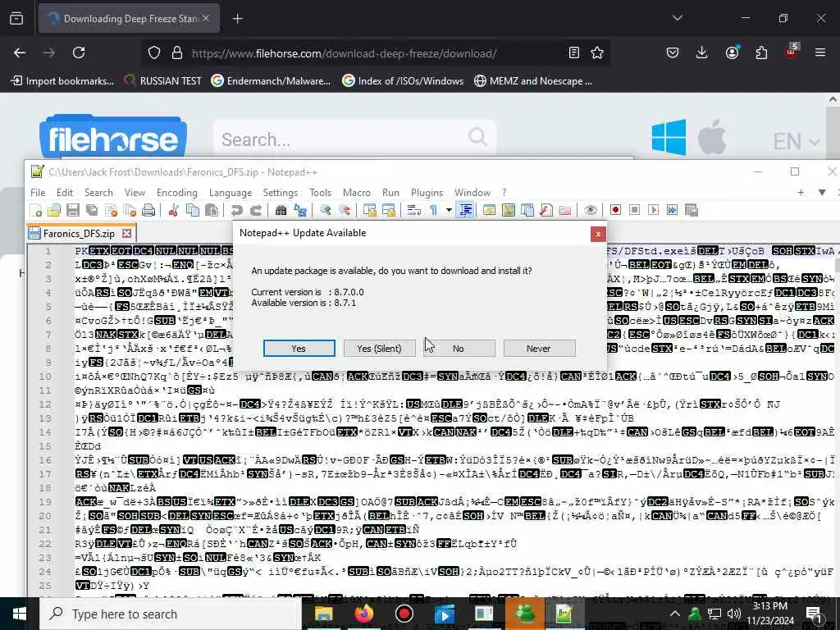
Task: Show hidden tray icons chevron
Action: [x=675, y=614]
